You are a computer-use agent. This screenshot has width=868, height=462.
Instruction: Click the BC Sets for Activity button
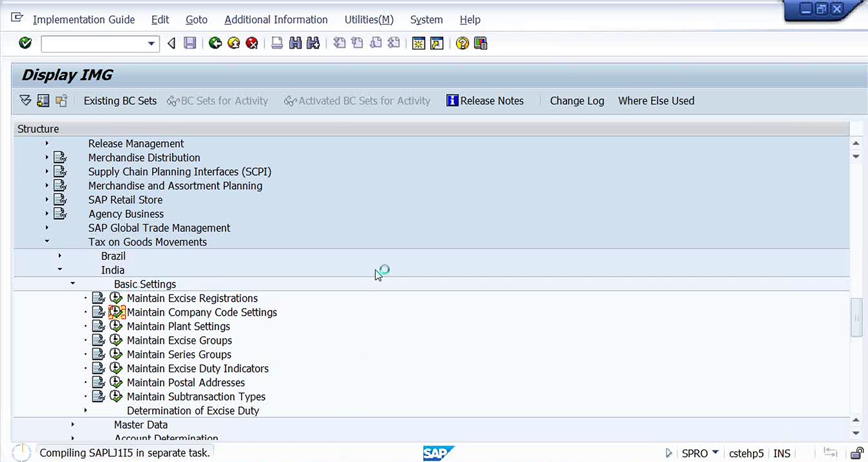tap(217, 100)
